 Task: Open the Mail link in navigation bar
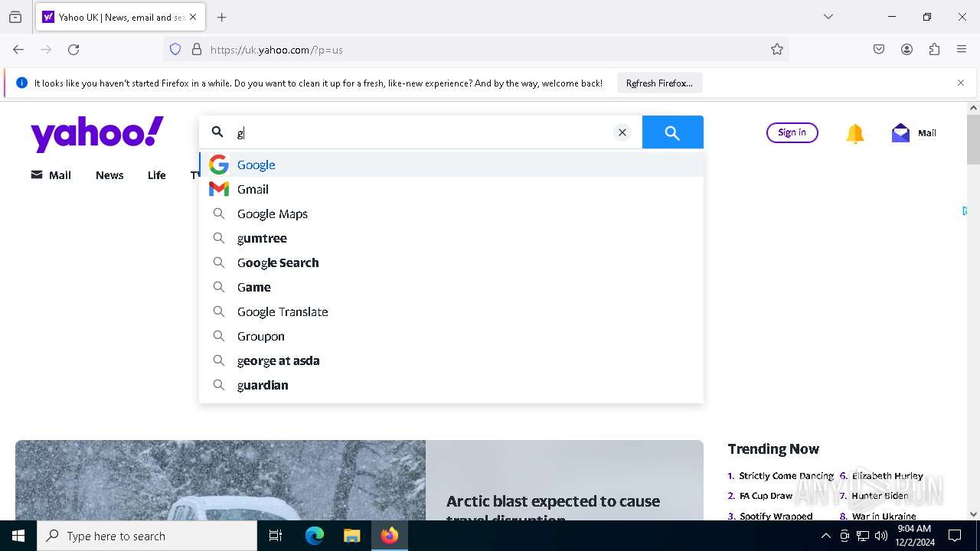tap(51, 175)
